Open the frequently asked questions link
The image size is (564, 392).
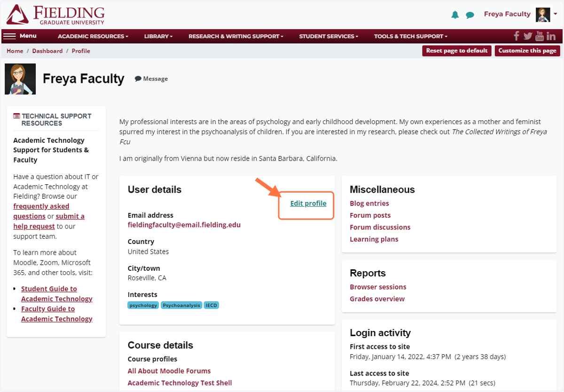tap(41, 211)
